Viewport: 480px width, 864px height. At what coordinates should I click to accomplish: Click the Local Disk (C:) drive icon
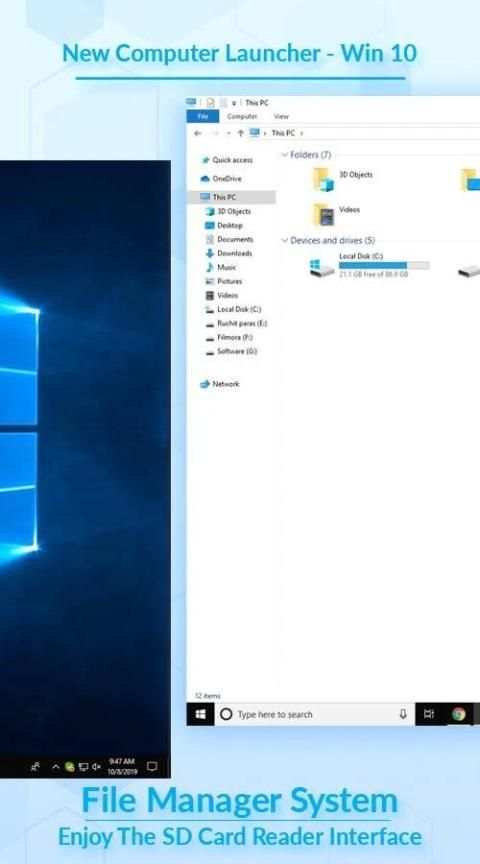tap(322, 268)
